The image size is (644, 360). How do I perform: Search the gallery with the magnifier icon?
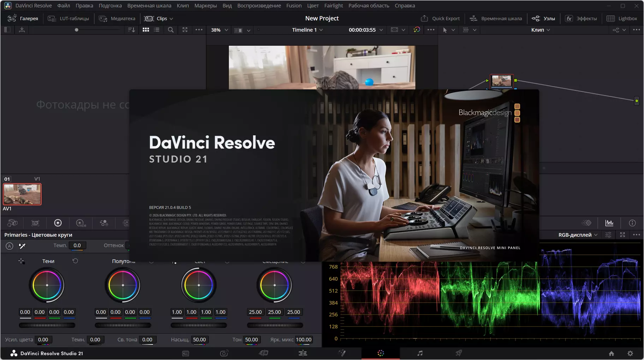171,30
